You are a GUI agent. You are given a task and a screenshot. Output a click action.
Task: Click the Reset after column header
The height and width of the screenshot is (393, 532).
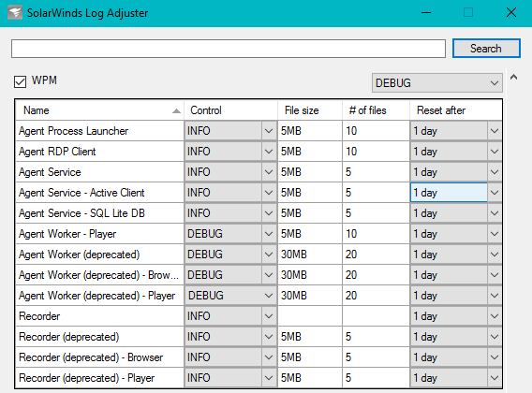coord(455,110)
